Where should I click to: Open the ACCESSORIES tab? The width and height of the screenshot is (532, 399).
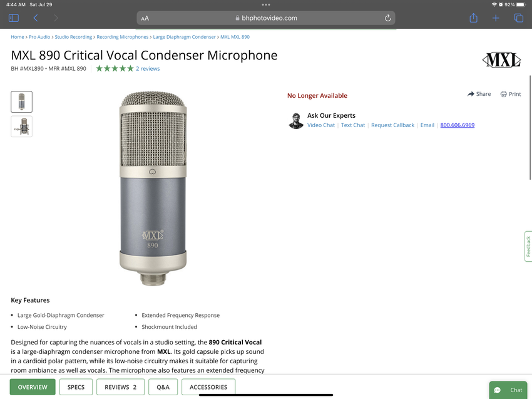(x=208, y=386)
